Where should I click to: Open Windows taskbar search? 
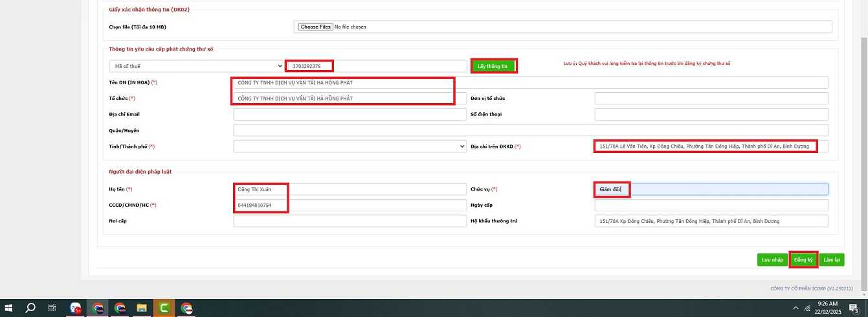point(30,309)
